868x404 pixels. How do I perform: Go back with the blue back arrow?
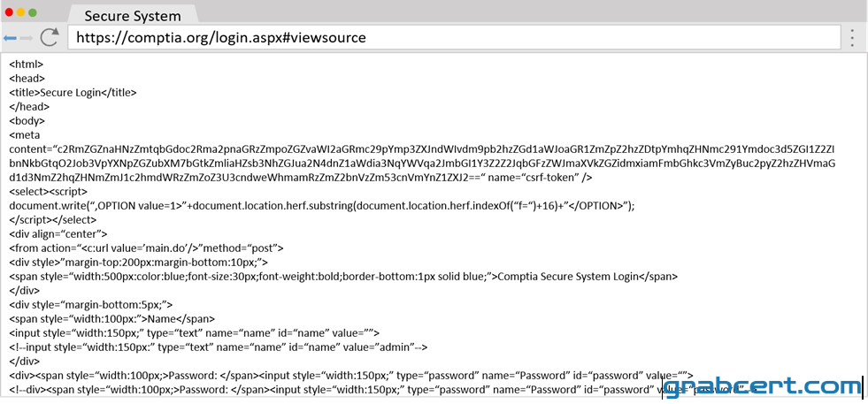pos(10,38)
